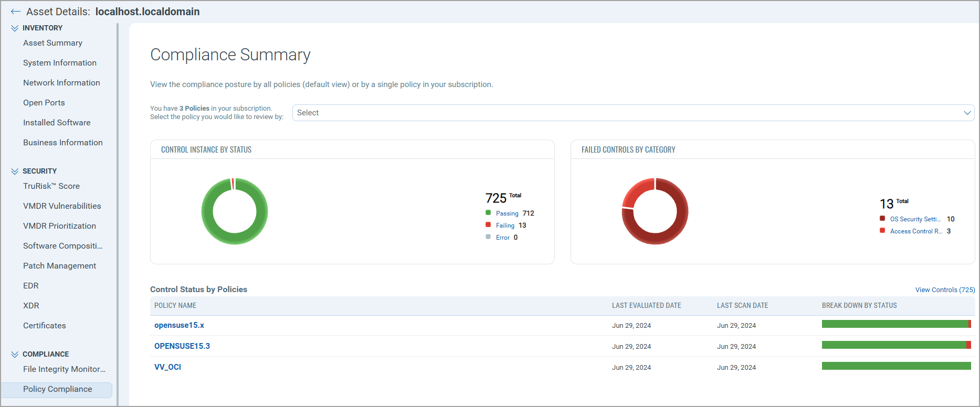Click the Failed Controls category donut chart
This screenshot has height=407, width=980.
[655, 211]
